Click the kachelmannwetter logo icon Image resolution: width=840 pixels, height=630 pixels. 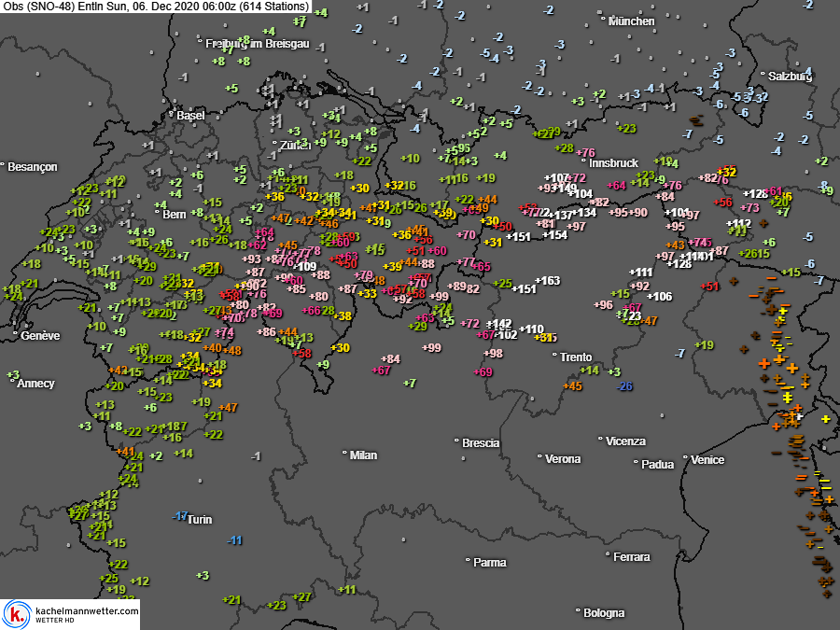17,614
